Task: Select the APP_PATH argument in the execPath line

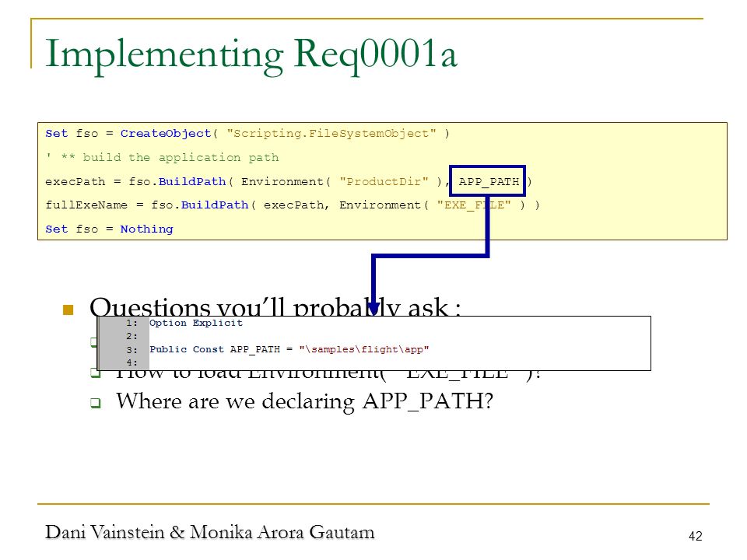Action: click(x=489, y=181)
